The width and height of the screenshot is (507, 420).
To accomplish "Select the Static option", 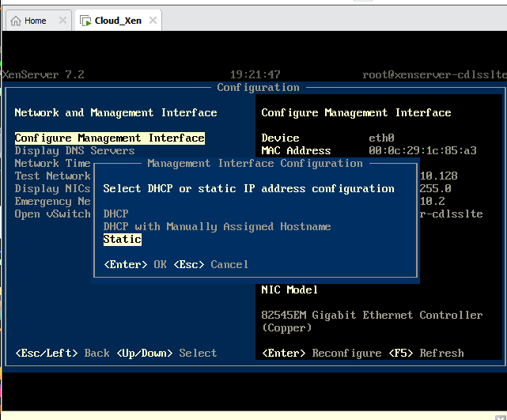I will click(x=123, y=239).
